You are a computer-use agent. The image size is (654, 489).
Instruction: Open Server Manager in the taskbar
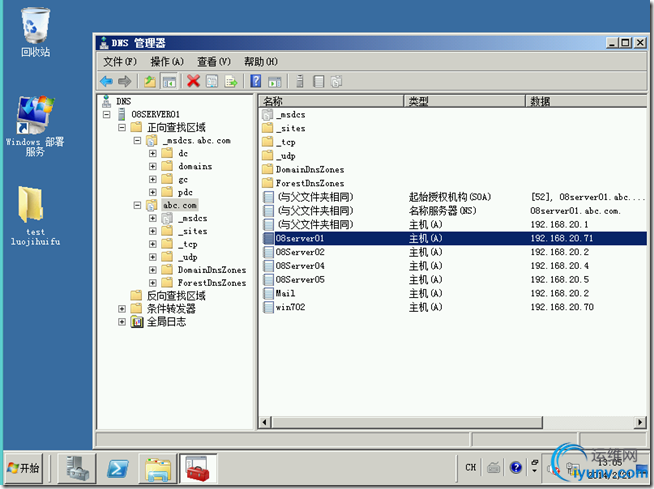tap(78, 468)
